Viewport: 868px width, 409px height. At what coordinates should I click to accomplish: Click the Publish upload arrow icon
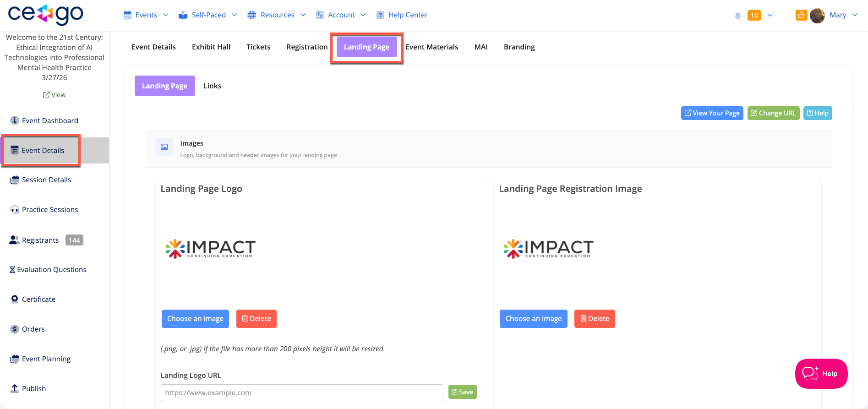(15, 388)
